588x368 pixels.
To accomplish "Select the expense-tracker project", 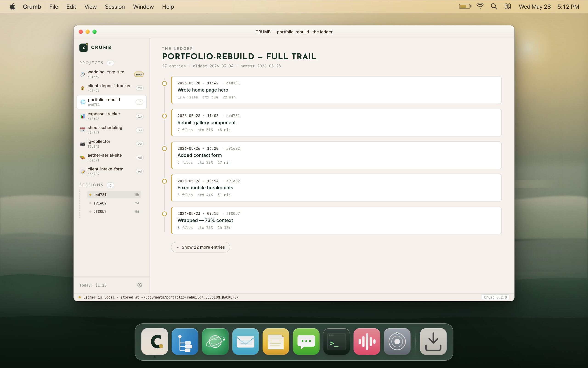I will click(112, 116).
